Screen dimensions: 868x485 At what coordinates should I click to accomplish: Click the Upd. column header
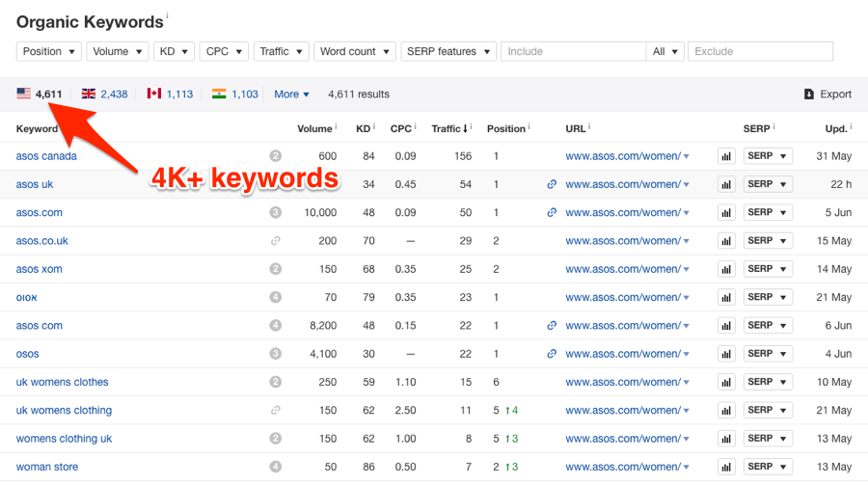pos(836,128)
